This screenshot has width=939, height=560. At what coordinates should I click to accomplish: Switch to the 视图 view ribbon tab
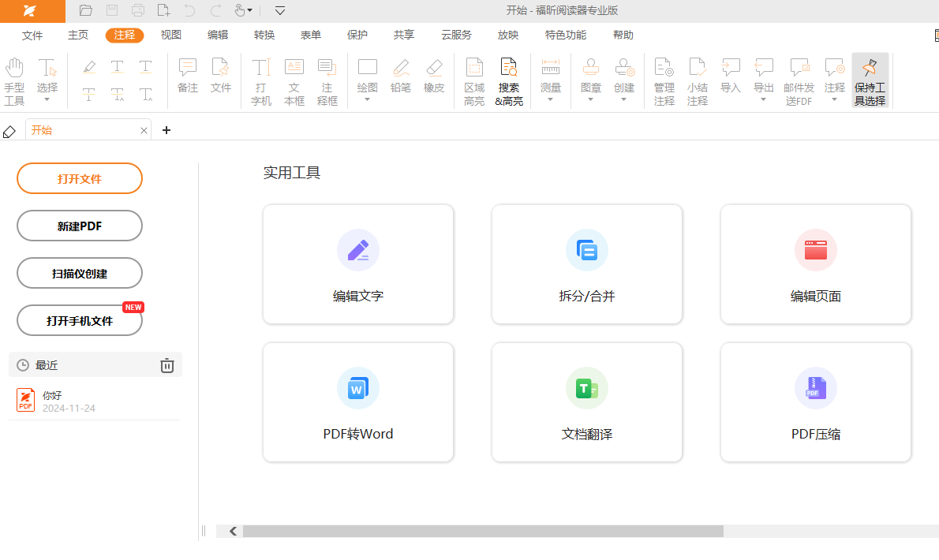171,35
